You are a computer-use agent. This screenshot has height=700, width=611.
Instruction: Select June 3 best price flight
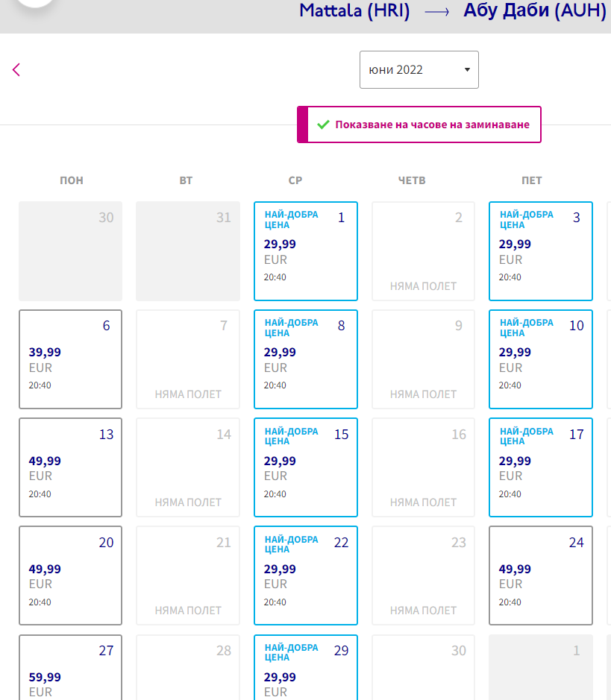pyautogui.click(x=541, y=251)
